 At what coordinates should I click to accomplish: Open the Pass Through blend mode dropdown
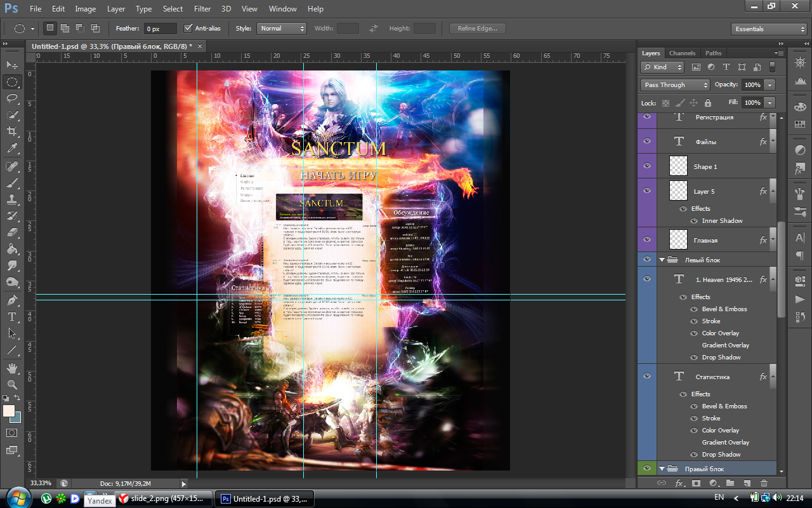tap(675, 85)
